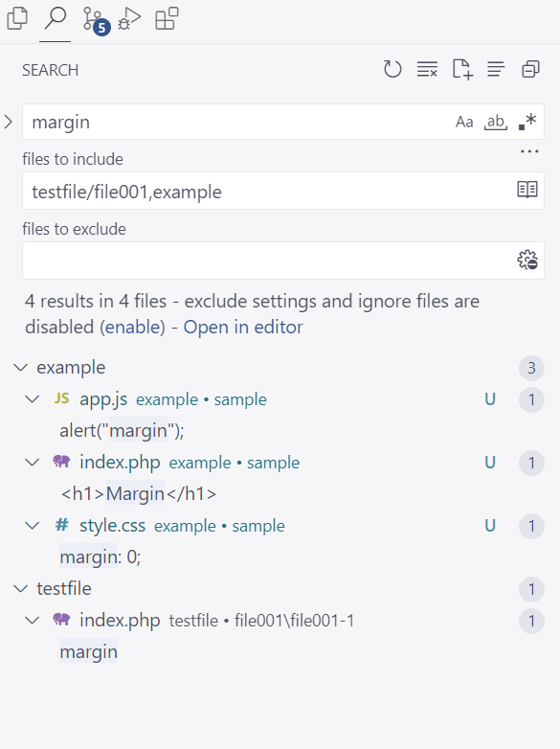Open the Extensions view icon
This screenshot has height=749, width=560.
tap(167, 19)
